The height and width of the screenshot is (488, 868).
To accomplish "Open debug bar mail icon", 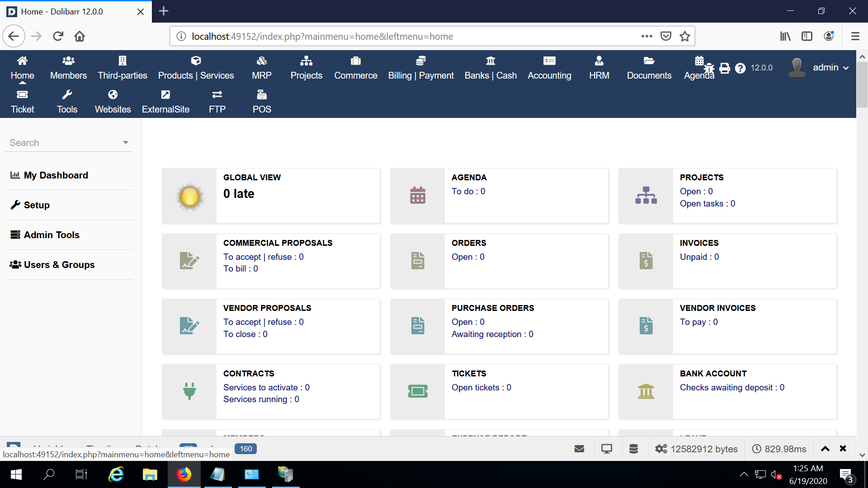I will (579, 449).
